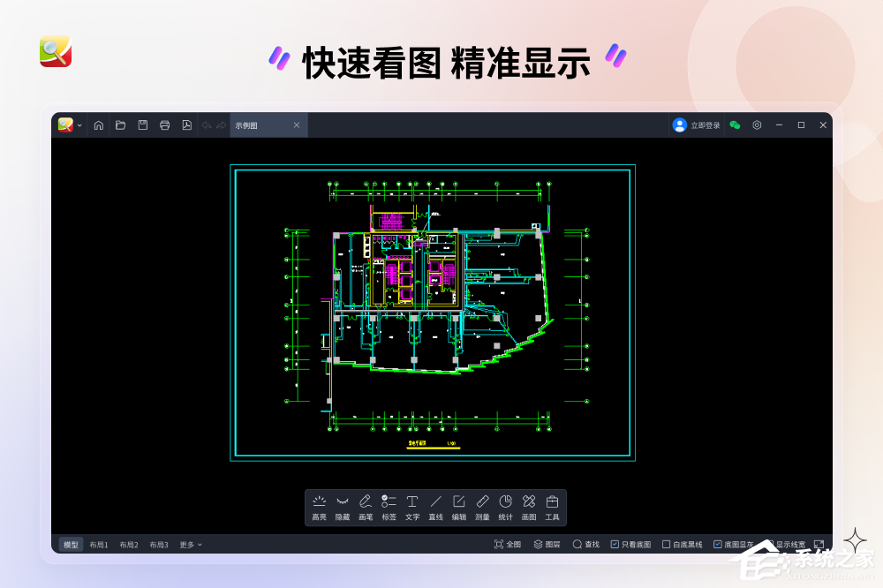Select the 隐藏 hide tool
883x588 pixels.
pyautogui.click(x=343, y=508)
